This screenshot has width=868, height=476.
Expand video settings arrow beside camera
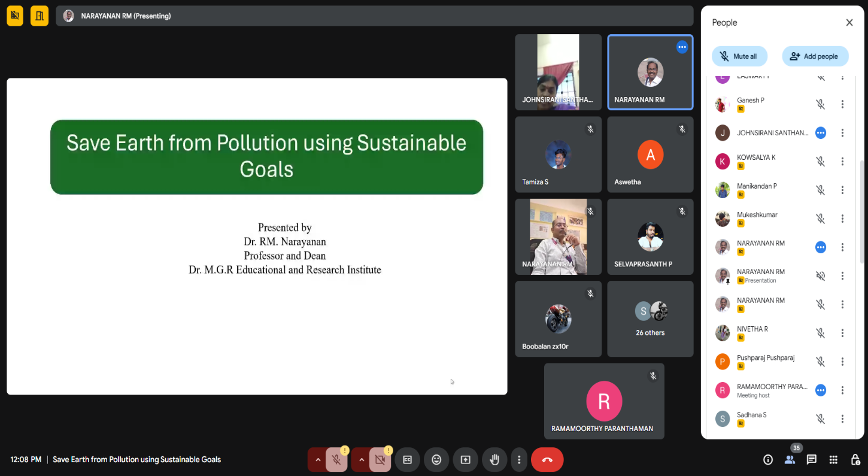(x=362, y=460)
